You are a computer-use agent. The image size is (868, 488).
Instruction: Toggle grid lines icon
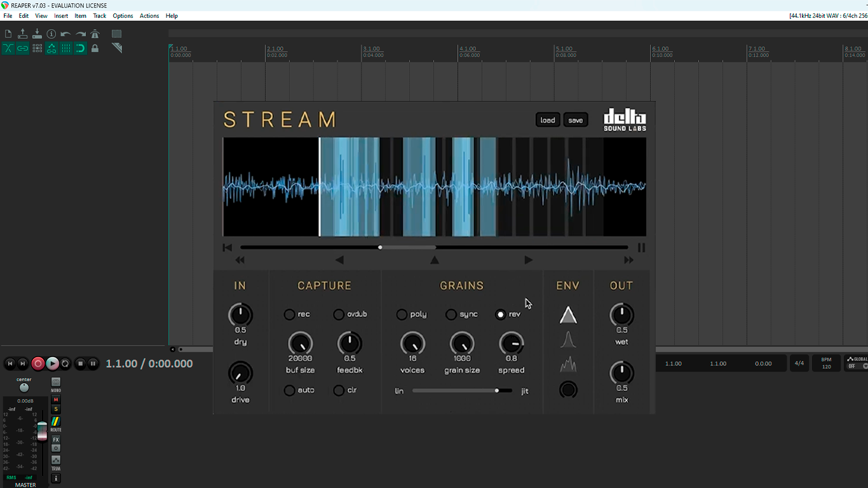pyautogui.click(x=65, y=48)
